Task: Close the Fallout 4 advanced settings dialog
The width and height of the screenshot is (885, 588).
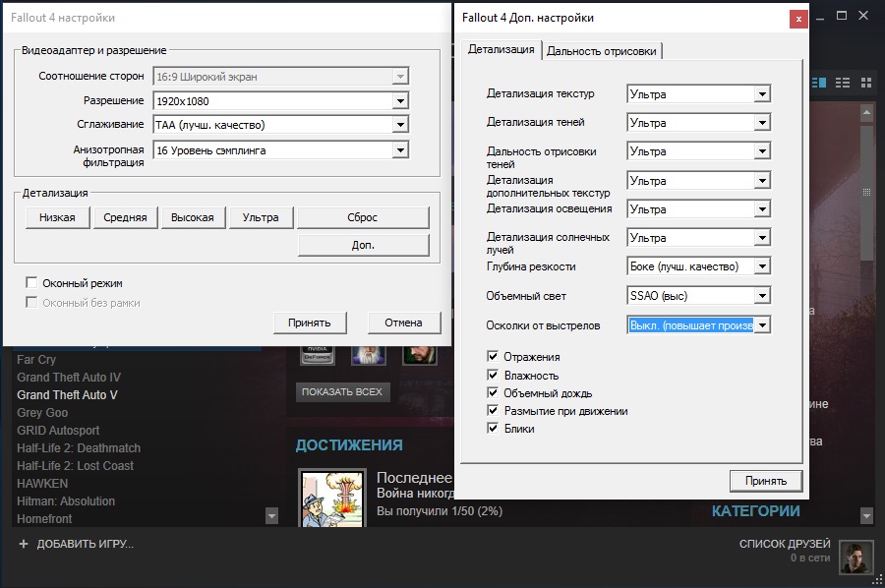Action: pyautogui.click(x=798, y=19)
